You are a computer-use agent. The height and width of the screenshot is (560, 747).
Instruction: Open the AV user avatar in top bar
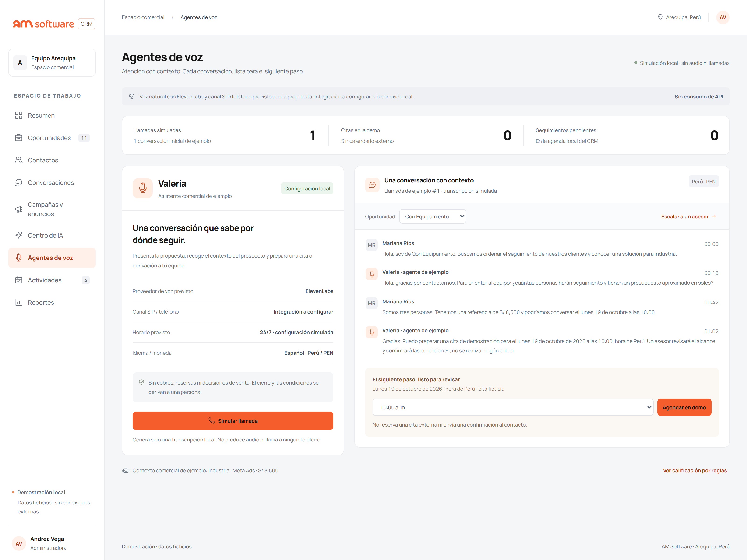(723, 17)
